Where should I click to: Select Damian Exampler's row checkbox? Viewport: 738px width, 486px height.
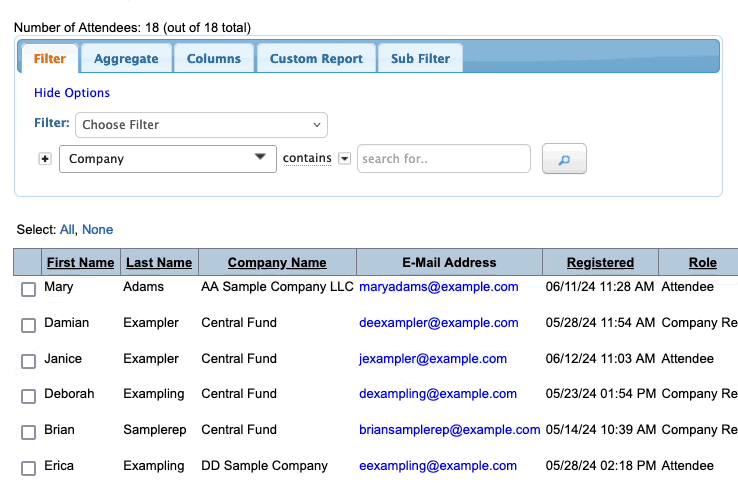[28, 325]
